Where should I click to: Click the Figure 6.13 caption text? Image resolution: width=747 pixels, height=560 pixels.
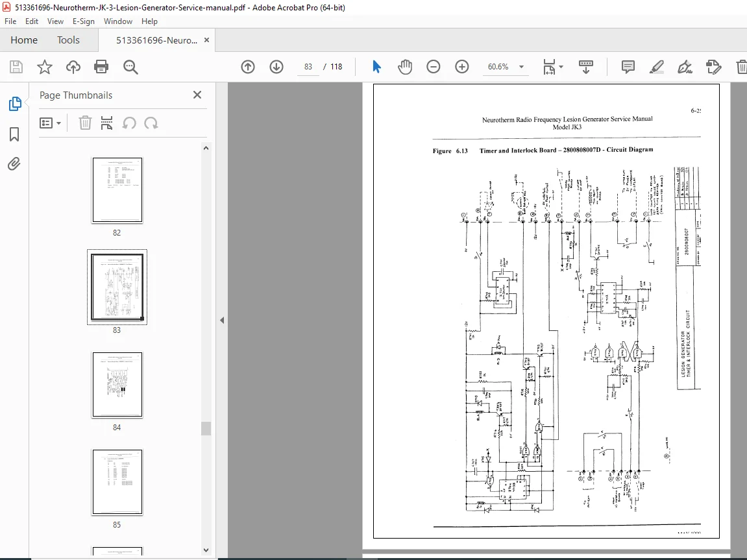point(543,151)
